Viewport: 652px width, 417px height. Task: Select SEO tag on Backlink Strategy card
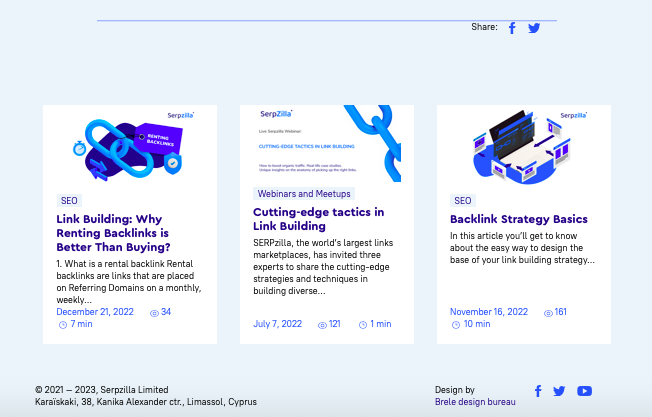pos(463,201)
